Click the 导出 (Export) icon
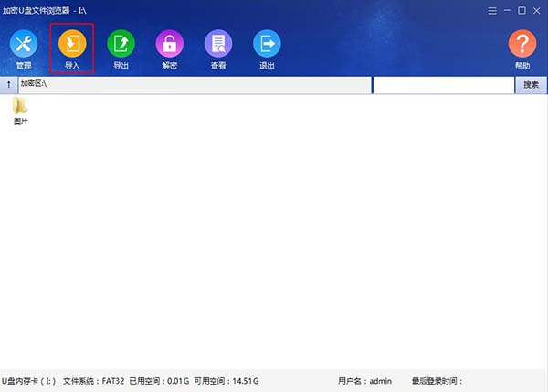The image size is (548, 392). coord(121,43)
